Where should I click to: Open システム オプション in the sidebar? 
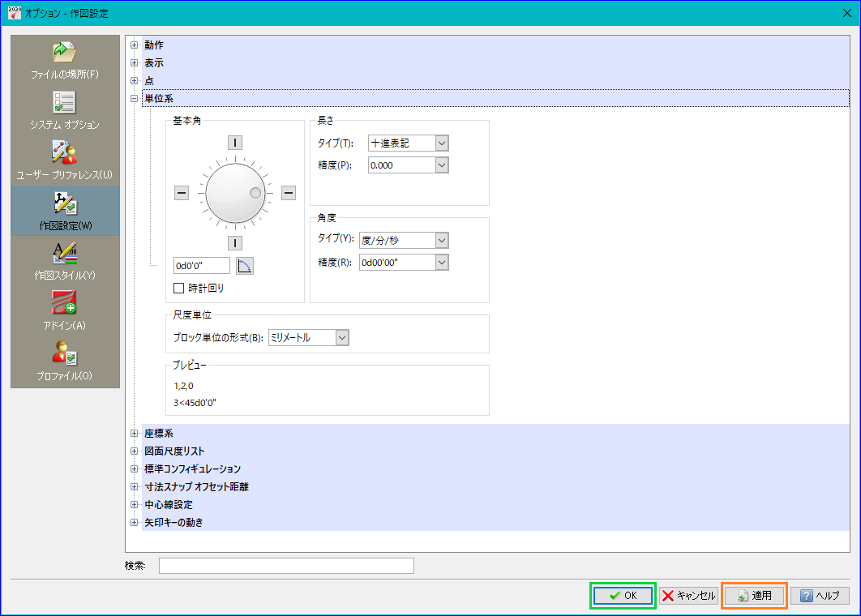[x=65, y=111]
